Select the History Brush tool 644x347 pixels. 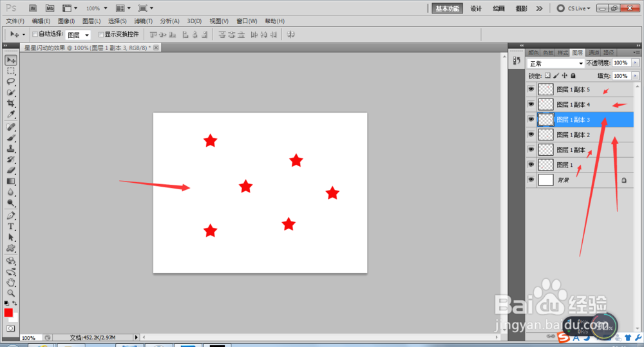click(x=11, y=159)
